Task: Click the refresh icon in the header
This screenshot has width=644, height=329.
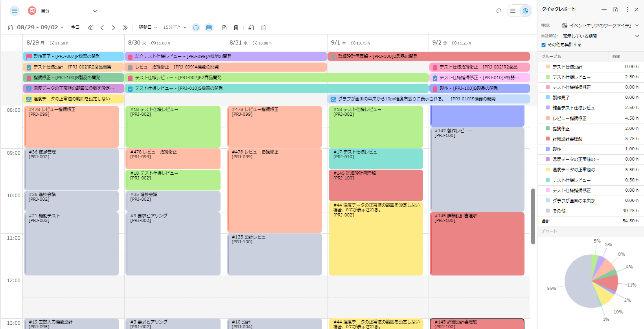Action: 499,11
